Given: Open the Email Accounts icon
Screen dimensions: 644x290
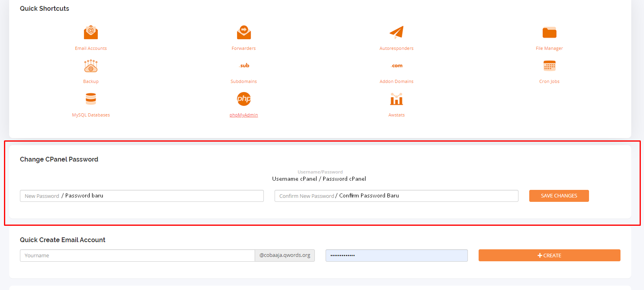Looking at the screenshot, I should click(x=91, y=32).
